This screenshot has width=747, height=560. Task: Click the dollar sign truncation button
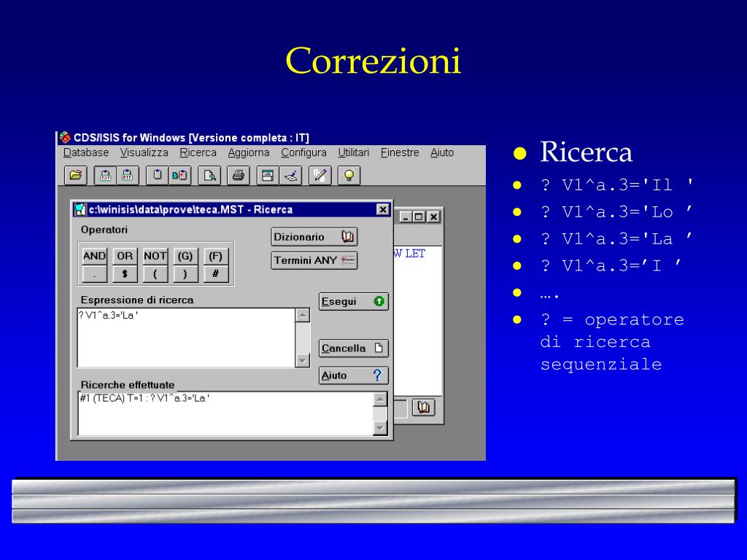pyautogui.click(x=125, y=274)
